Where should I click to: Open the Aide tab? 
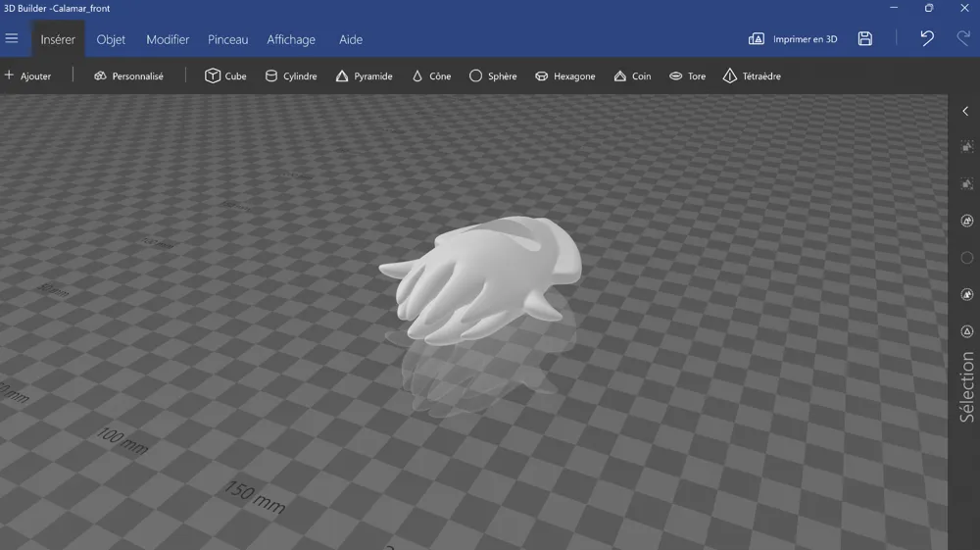tap(351, 39)
